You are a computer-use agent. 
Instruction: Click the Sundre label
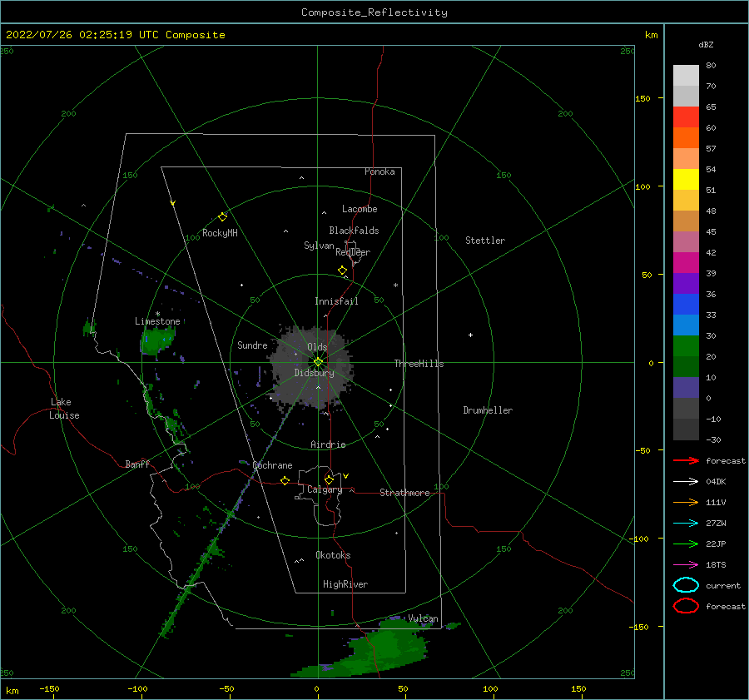[x=252, y=345]
